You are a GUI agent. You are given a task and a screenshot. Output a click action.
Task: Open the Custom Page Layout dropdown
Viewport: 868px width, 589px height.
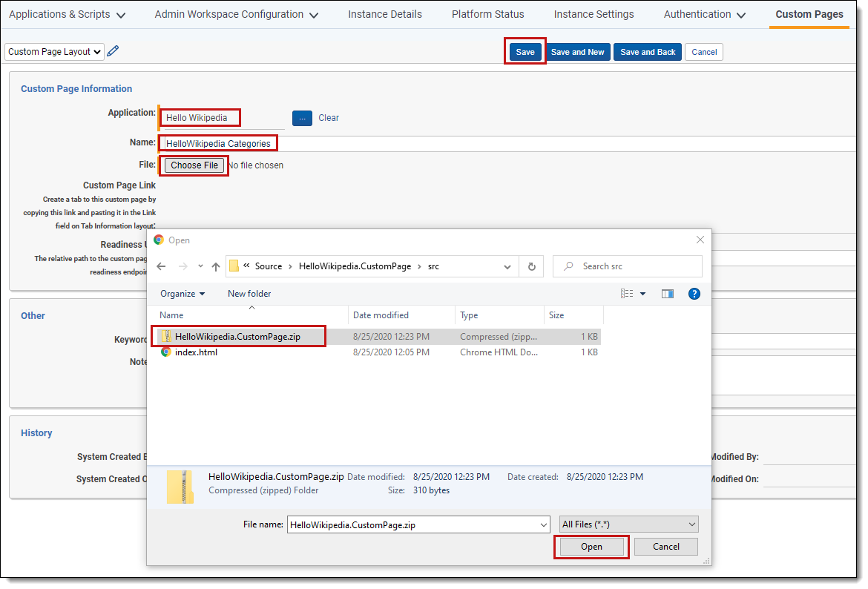(54, 51)
